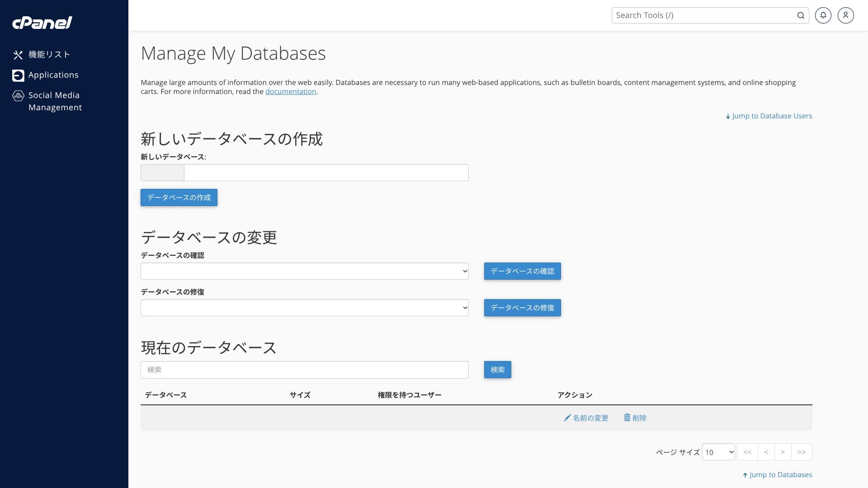Follow the documentation link

coord(291,92)
